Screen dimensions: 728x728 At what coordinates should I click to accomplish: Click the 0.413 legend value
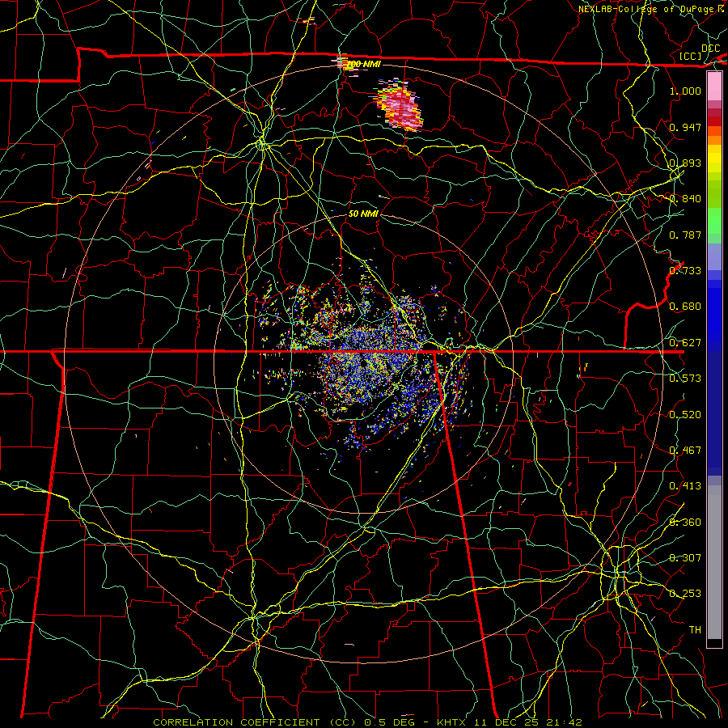tap(685, 486)
